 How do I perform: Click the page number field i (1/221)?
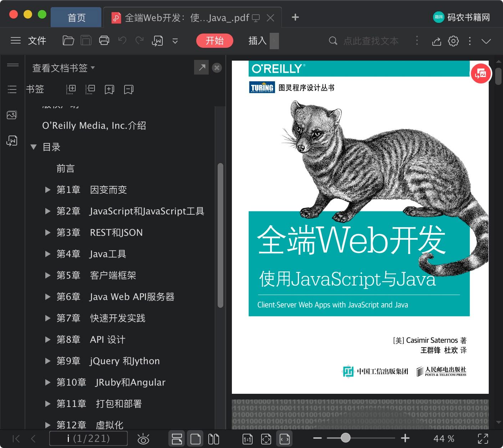pos(88,438)
